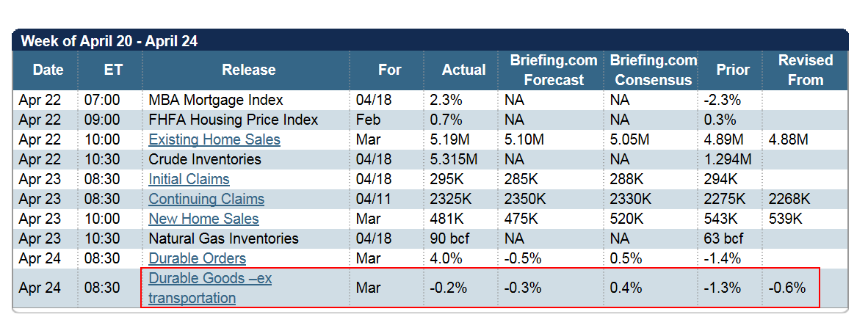Select the FHFA Housing Price Index text
868x328 pixels.
point(233,120)
